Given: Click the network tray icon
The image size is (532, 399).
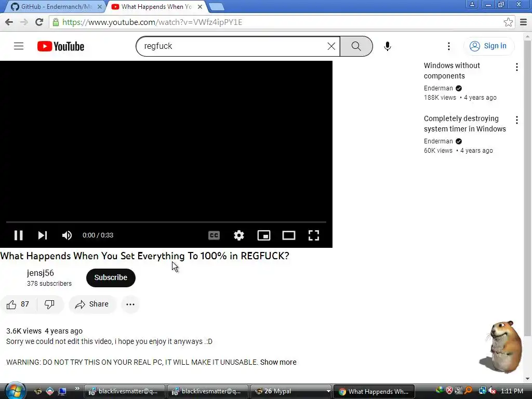Looking at the screenshot, I should point(482,391).
